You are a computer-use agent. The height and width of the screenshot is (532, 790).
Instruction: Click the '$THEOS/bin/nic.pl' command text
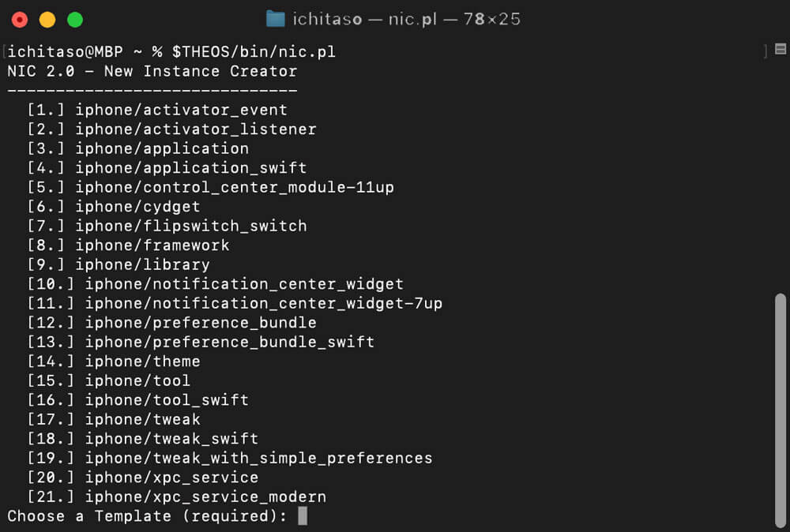[254, 52]
